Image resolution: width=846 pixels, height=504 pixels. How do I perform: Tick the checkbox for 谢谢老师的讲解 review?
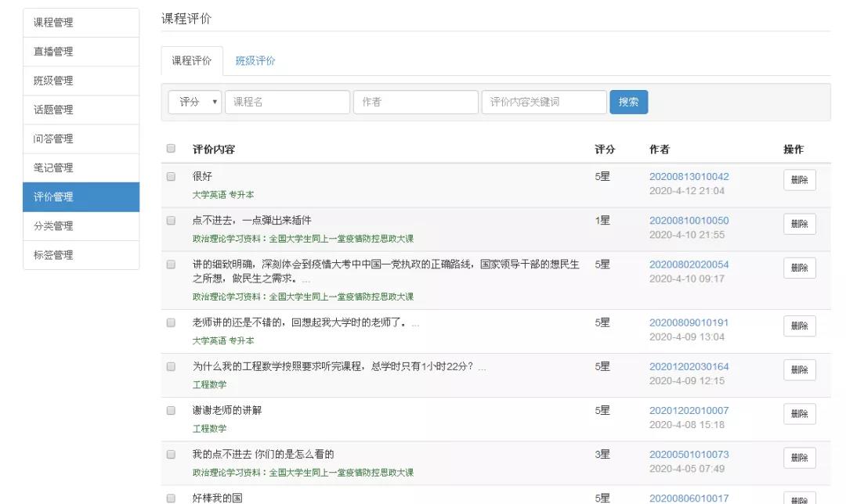pyautogui.click(x=171, y=410)
